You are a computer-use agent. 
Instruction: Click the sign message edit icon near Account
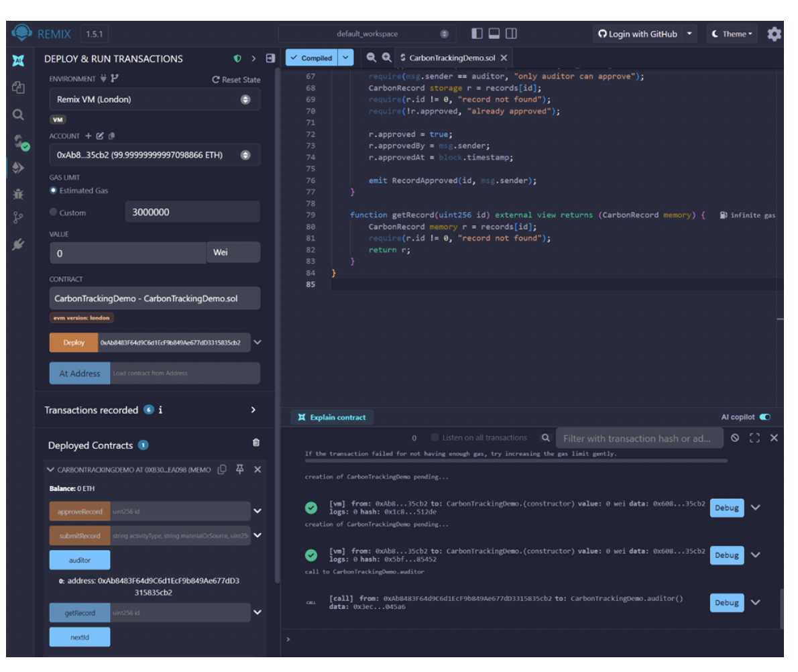click(100, 136)
